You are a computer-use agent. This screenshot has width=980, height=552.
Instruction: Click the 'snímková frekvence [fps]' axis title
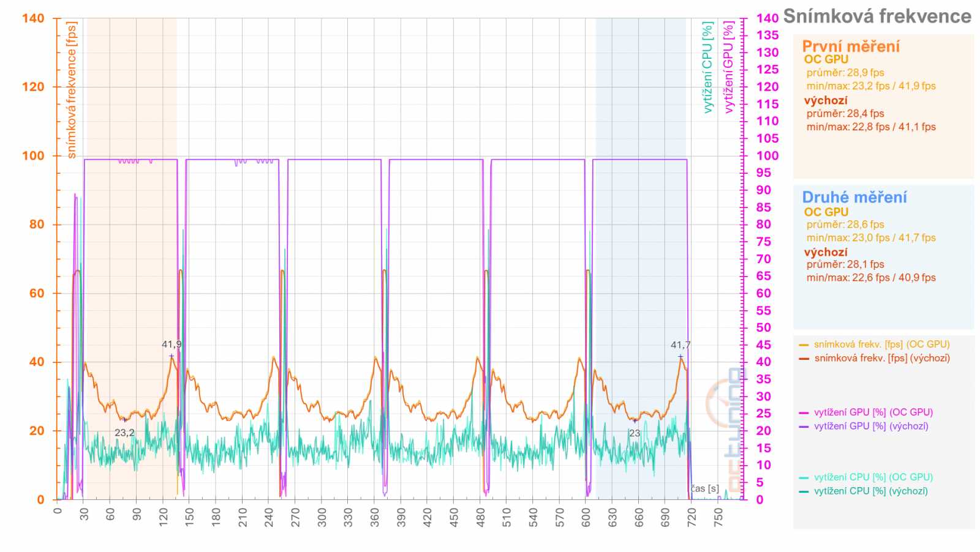tap(72, 90)
